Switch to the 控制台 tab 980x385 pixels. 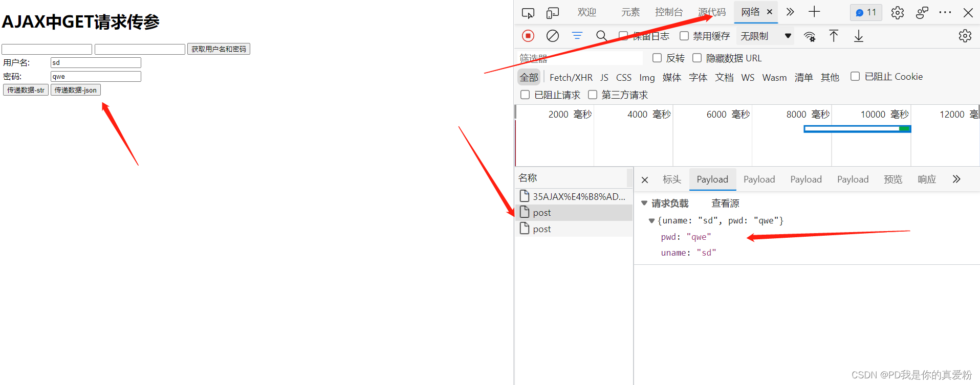click(x=669, y=12)
